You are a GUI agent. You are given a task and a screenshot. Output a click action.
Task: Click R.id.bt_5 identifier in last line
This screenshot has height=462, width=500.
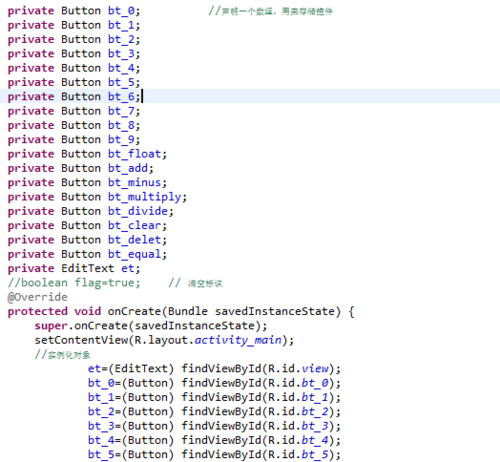tap(298, 455)
